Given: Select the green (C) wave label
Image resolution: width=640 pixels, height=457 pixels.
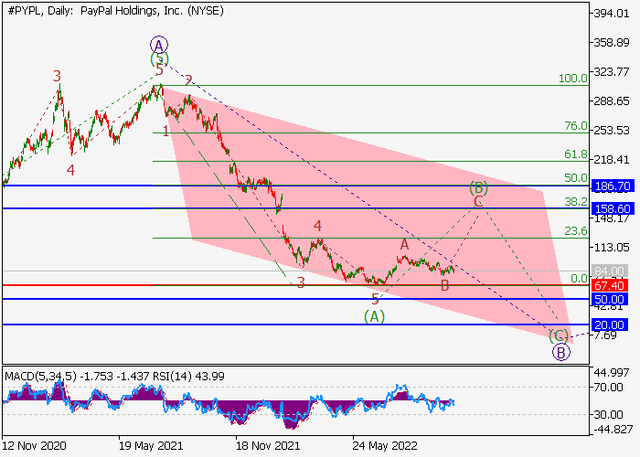Looking at the screenshot, I should tap(558, 336).
